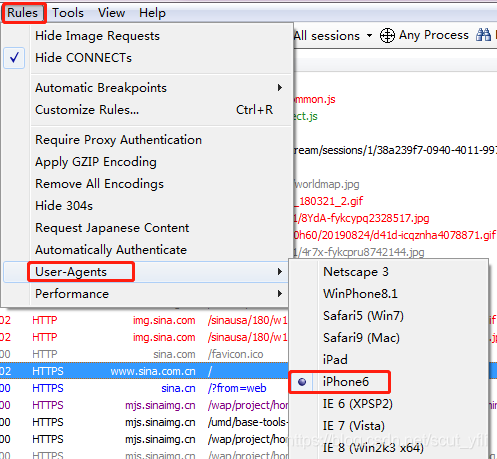
Task: Open the Rules menu
Action: (23, 13)
